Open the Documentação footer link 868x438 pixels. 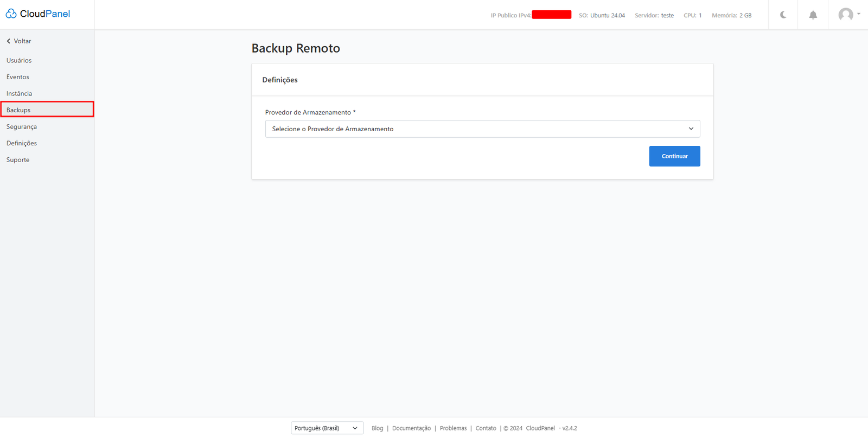pos(411,428)
